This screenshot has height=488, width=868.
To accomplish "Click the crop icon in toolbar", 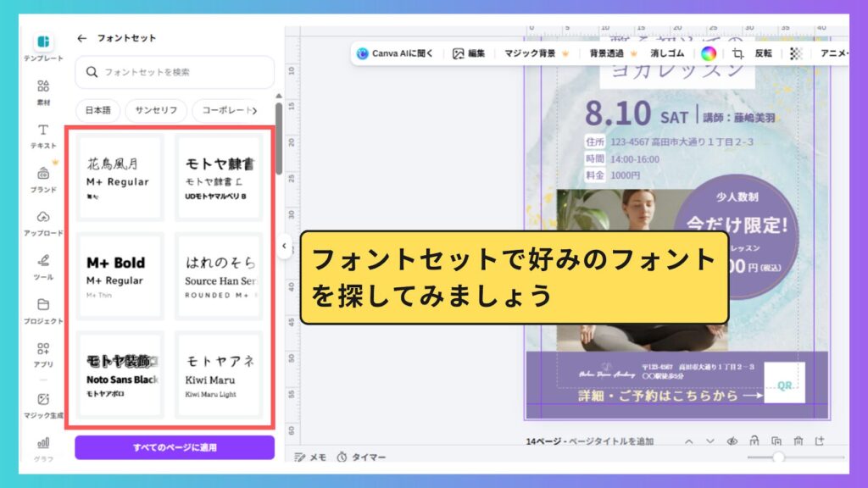I will 738,53.
